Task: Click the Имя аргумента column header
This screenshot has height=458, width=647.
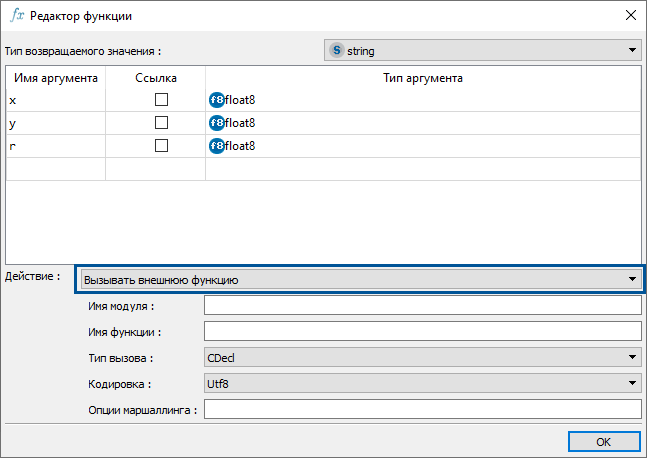Action: 55,78
